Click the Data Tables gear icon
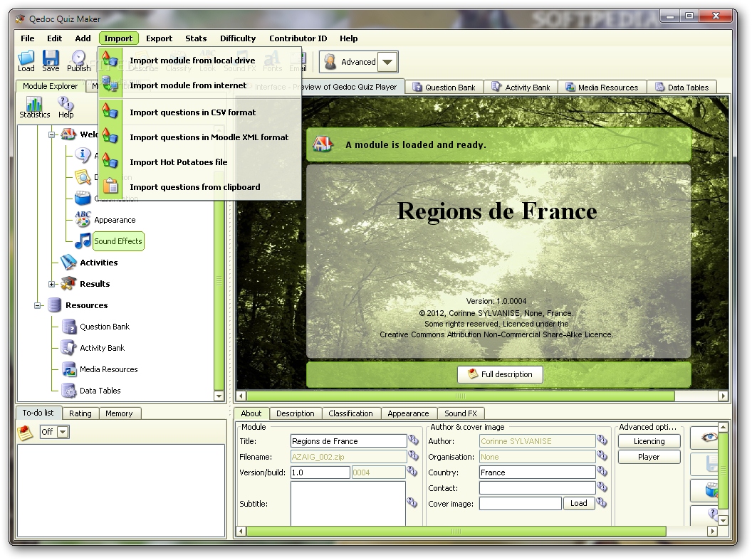 70,391
